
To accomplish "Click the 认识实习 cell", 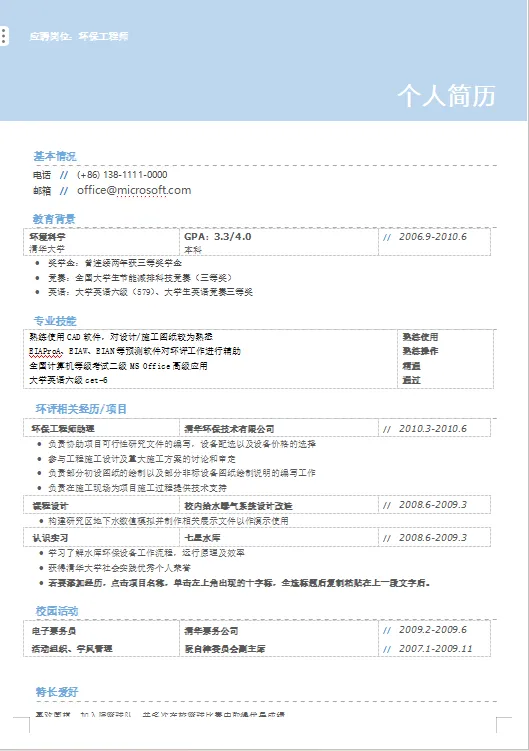I will (50, 538).
